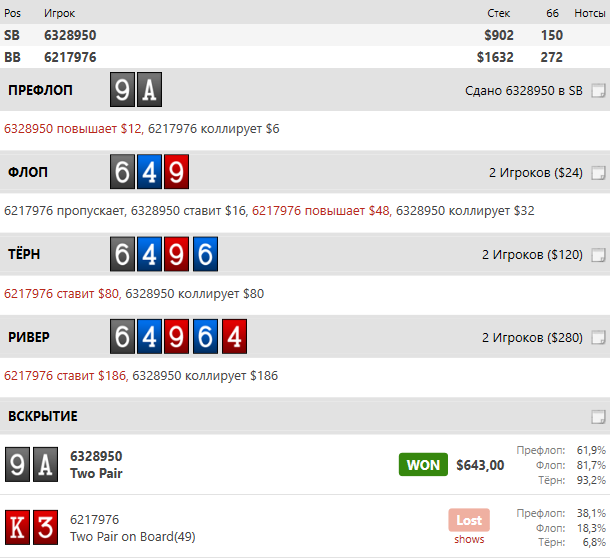Image resolution: width=613 pixels, height=559 pixels.
Task: Click '6328950 коллирует $32' action text
Action: [465, 211]
